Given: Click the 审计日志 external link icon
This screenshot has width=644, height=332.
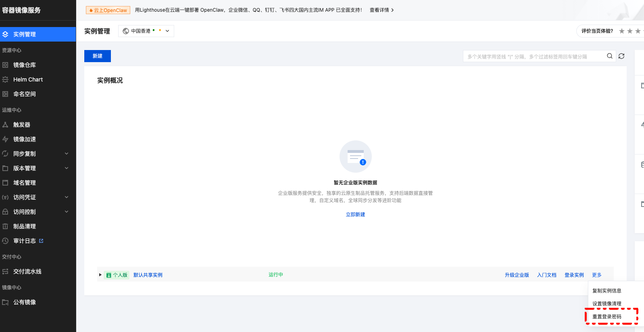Looking at the screenshot, I should (41, 241).
